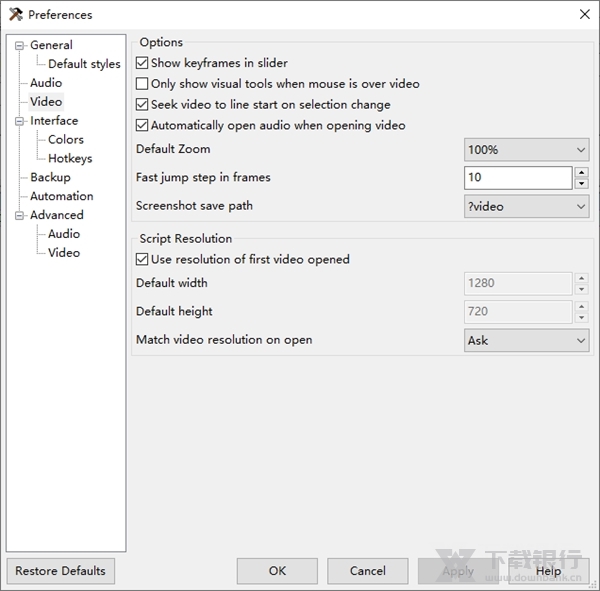600x591 pixels.
Task: Close the Preferences dialog window
Action: pyautogui.click(x=584, y=14)
